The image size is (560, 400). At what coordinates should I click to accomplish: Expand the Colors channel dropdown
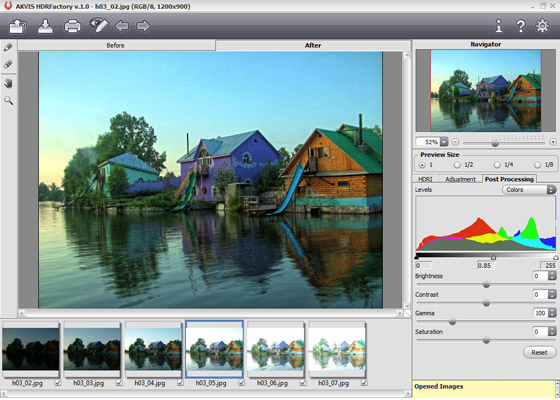coord(551,190)
